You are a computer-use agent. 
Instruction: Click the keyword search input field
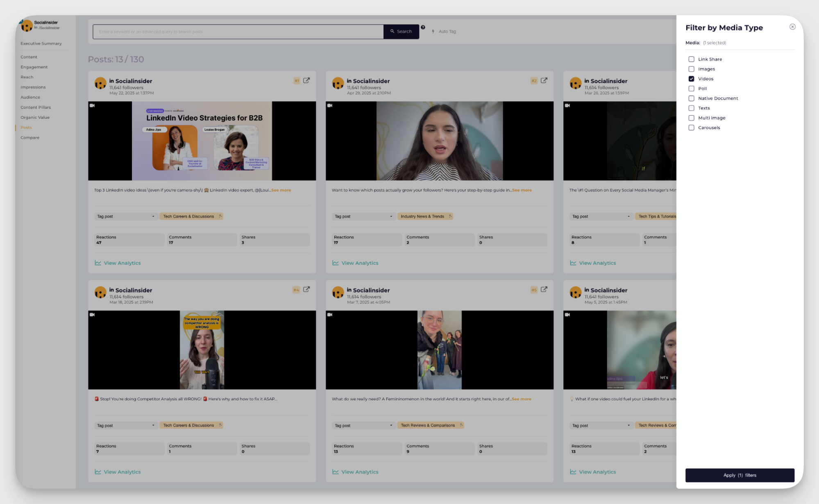coord(238,32)
